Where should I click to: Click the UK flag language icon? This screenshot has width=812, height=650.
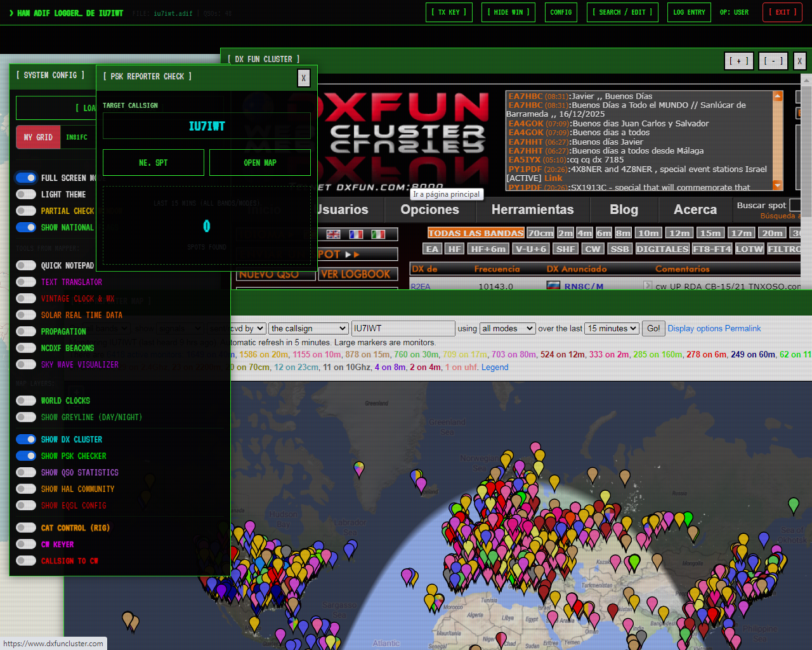click(333, 234)
